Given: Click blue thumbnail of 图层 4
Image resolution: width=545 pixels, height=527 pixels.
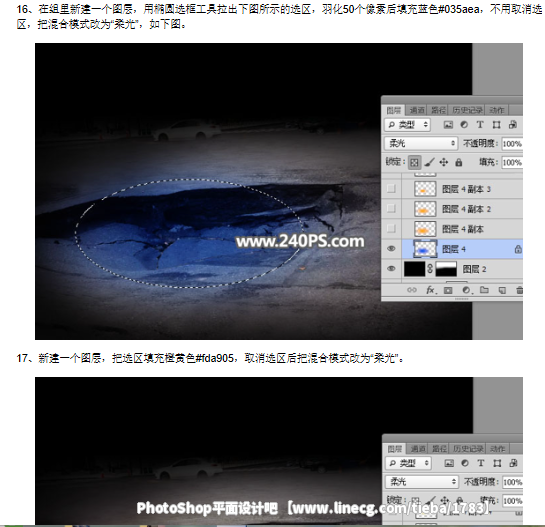Looking at the screenshot, I should click(x=425, y=249).
